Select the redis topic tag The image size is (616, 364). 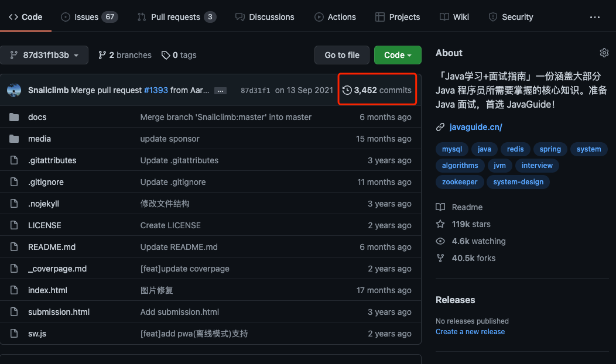[515, 149]
